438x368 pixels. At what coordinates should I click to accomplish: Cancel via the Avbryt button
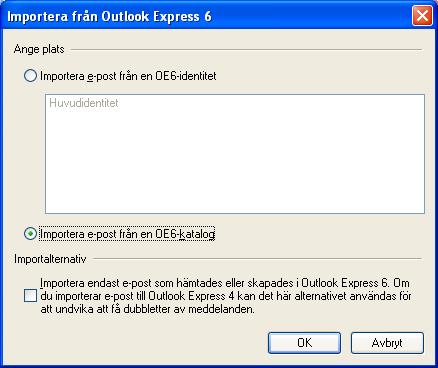pyautogui.click(x=387, y=343)
